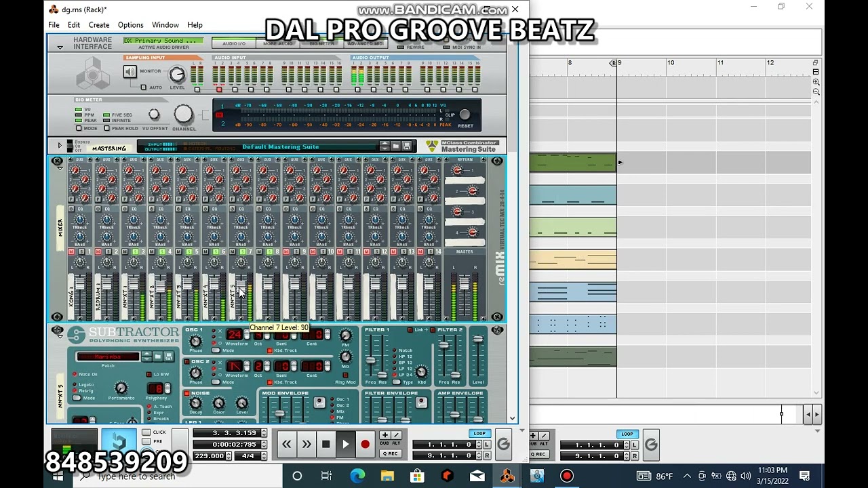
Task: Click the Filter 1 Type button
Action: pyautogui.click(x=395, y=382)
